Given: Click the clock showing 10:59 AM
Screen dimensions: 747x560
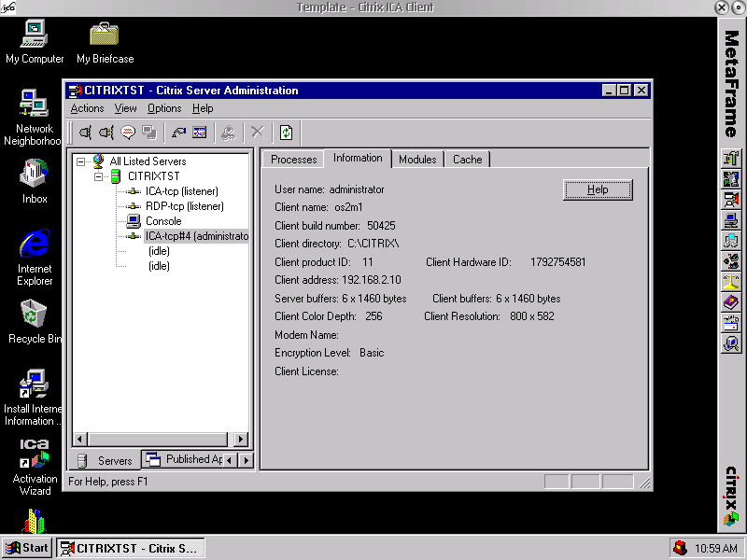Looking at the screenshot, I should pyautogui.click(x=716, y=549).
